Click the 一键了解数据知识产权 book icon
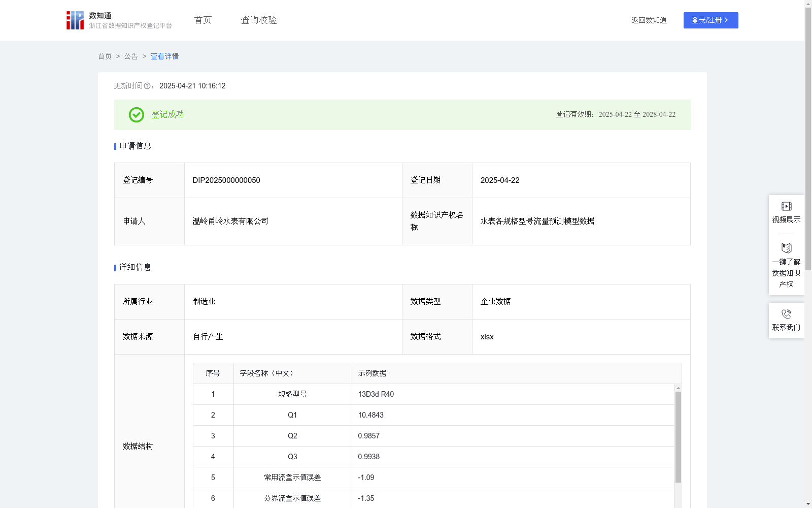Image resolution: width=812 pixels, height=508 pixels. (786, 248)
